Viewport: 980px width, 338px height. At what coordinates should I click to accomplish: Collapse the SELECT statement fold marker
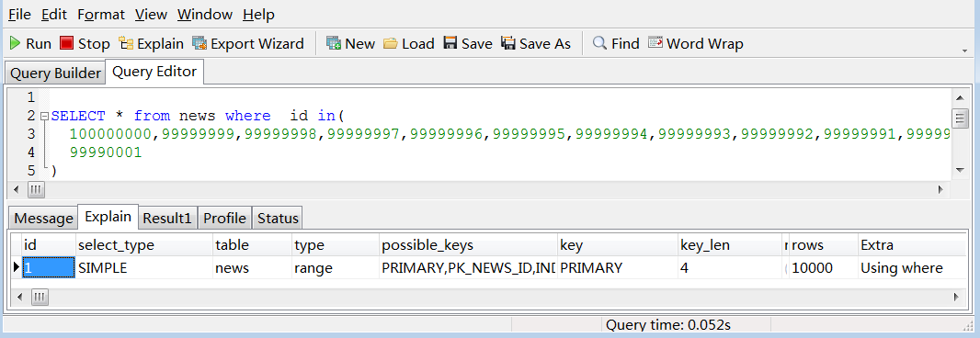[44, 117]
